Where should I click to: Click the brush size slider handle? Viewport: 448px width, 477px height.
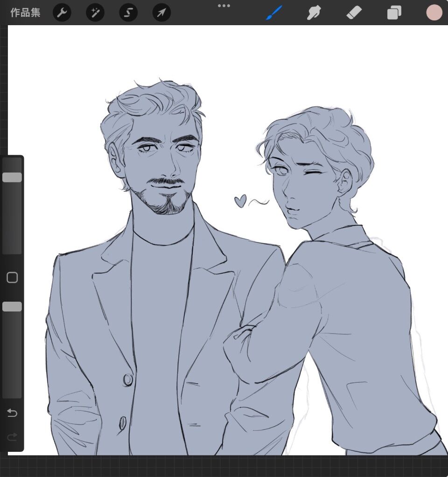click(12, 177)
